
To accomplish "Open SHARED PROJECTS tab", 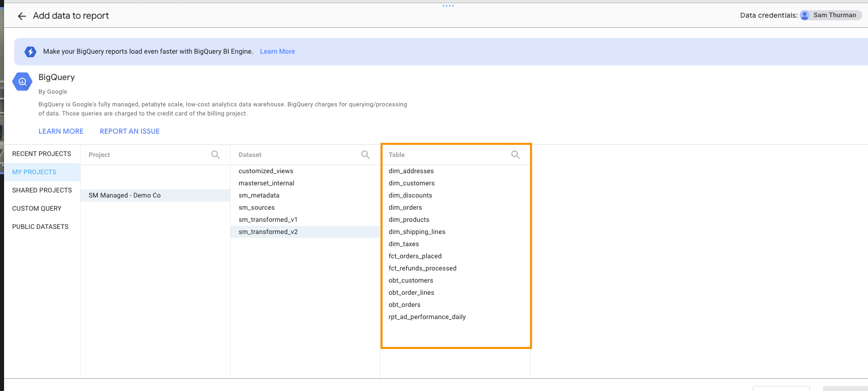I will click(42, 190).
